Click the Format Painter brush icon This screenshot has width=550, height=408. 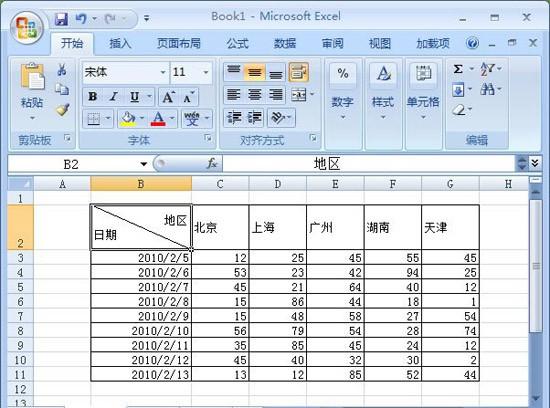click(x=62, y=110)
